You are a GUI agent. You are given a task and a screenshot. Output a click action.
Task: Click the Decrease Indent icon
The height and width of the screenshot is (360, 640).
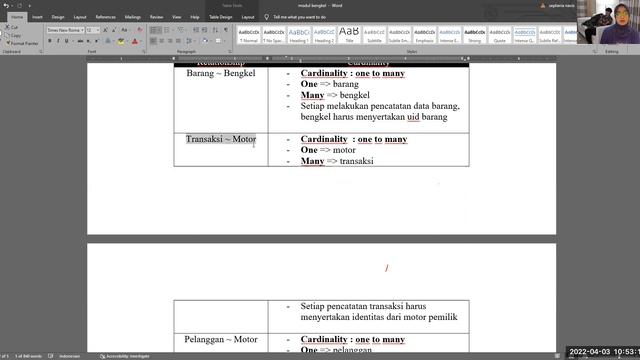coord(196,30)
